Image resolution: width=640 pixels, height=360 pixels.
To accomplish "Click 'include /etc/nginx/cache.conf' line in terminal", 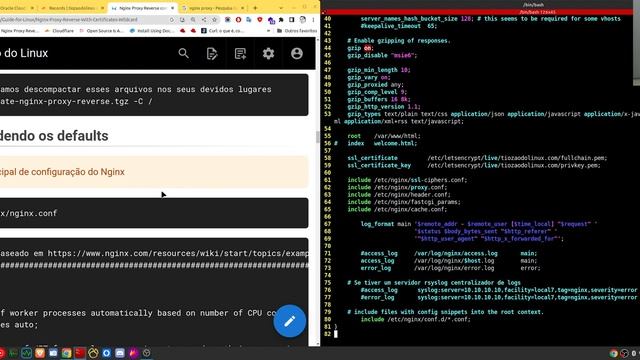I will click(397, 209).
